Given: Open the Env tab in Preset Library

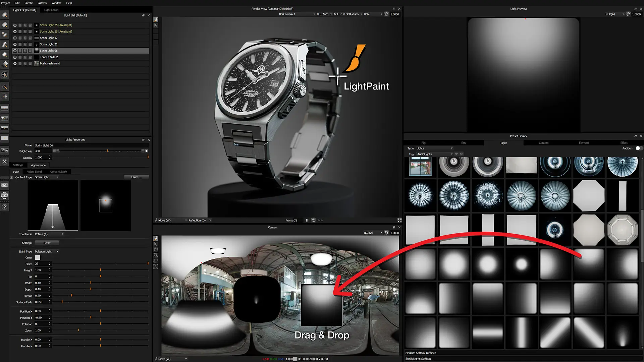Looking at the screenshot, I should coord(464,142).
